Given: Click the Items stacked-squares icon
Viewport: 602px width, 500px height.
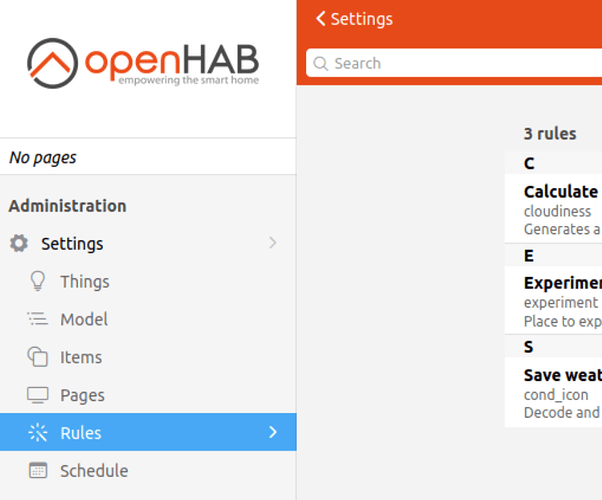Looking at the screenshot, I should click(x=38, y=357).
